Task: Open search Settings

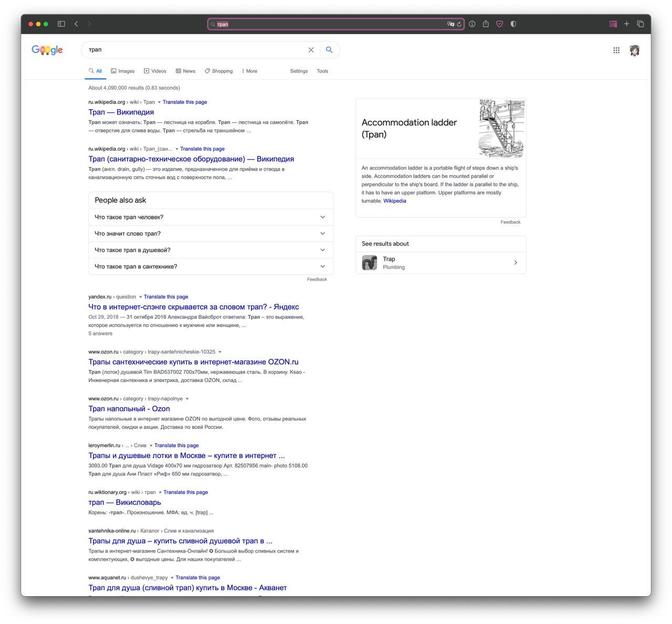Action: point(299,71)
